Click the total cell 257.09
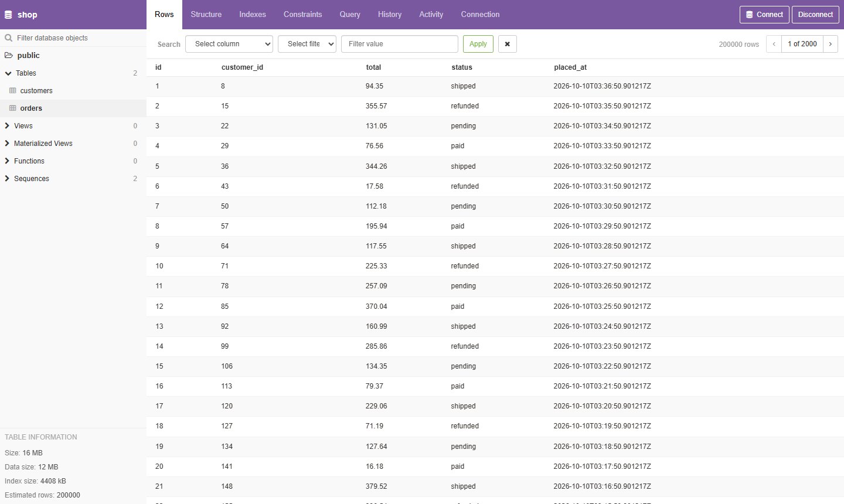This screenshot has height=504, width=844. click(376, 286)
